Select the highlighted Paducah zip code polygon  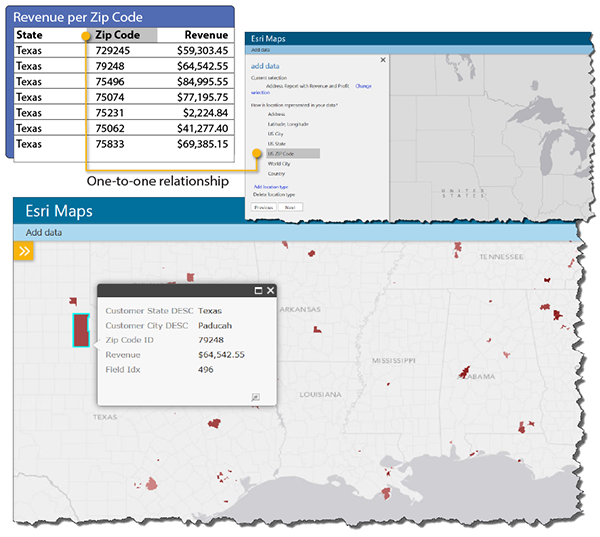(x=81, y=330)
